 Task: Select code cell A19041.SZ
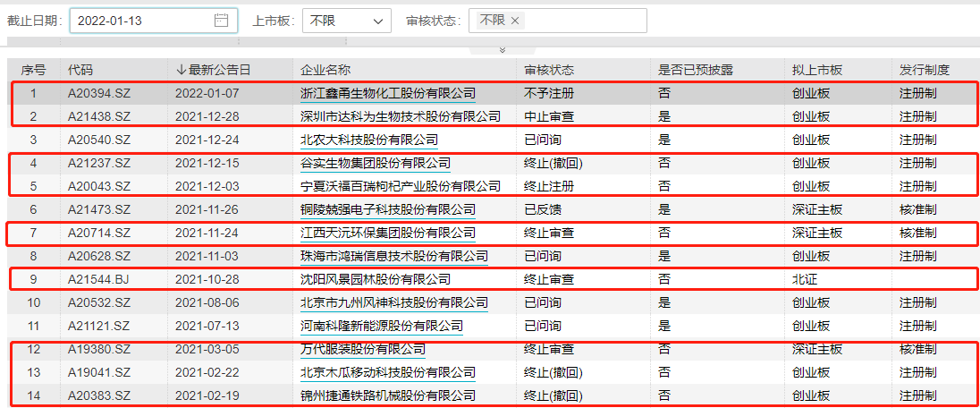click(98, 372)
